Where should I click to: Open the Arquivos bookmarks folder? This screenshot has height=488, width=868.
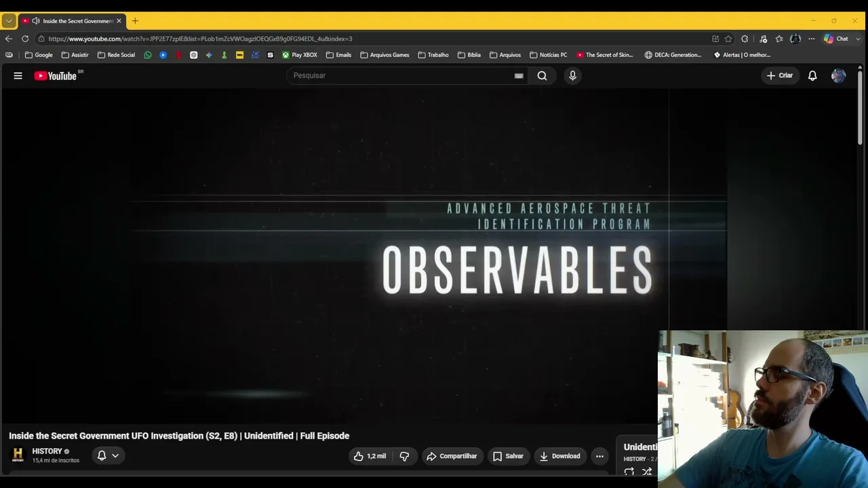(x=505, y=55)
